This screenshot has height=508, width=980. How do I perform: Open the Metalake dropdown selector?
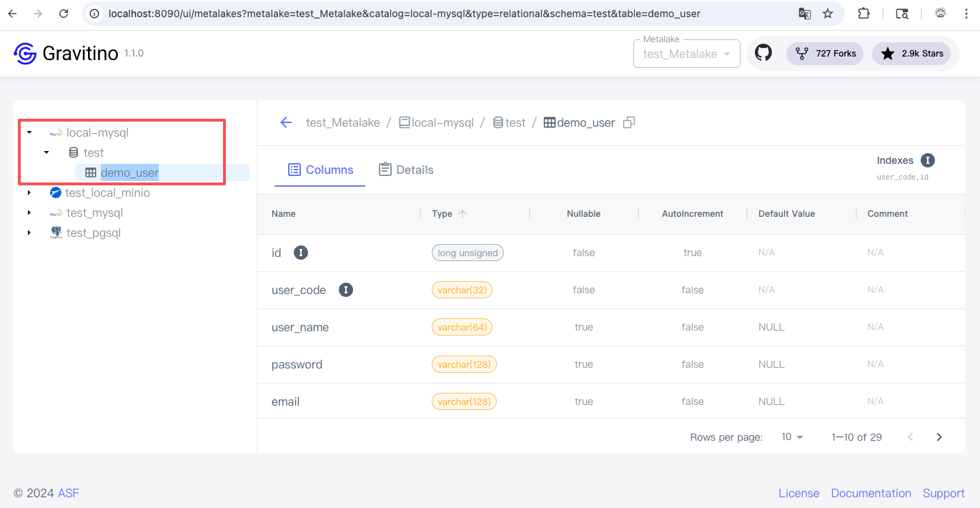(x=686, y=54)
